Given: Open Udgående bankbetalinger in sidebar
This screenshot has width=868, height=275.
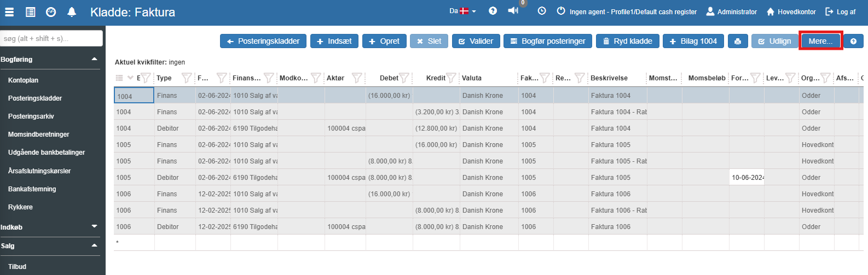Looking at the screenshot, I should click(47, 153).
